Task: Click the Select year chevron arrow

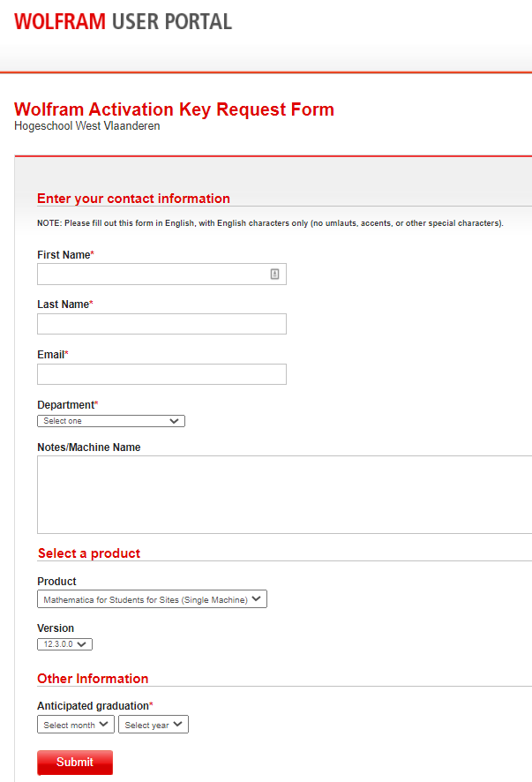Action: [x=178, y=724]
